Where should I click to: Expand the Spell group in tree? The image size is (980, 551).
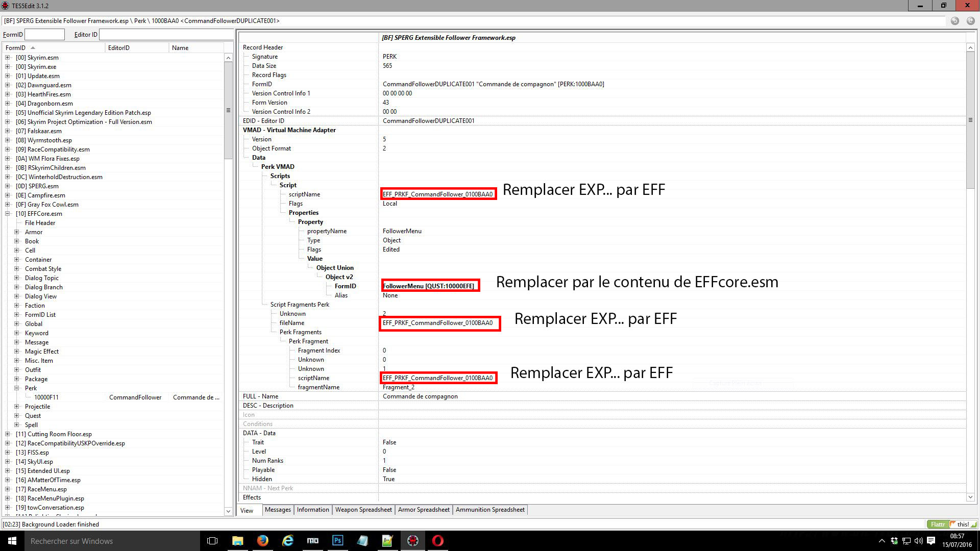coord(17,425)
